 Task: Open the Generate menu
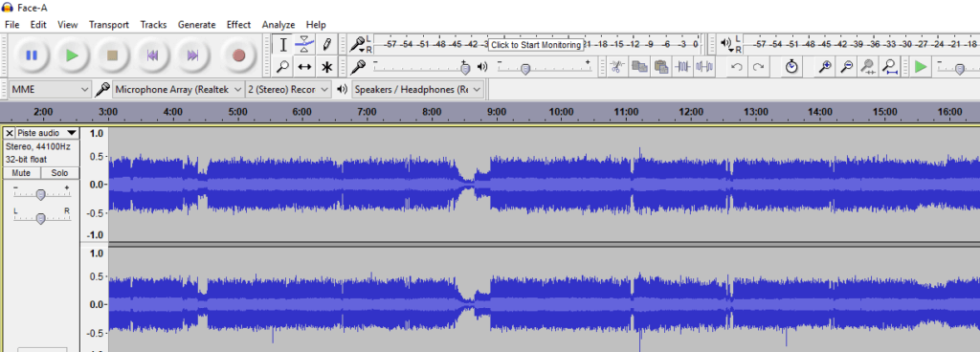(197, 25)
